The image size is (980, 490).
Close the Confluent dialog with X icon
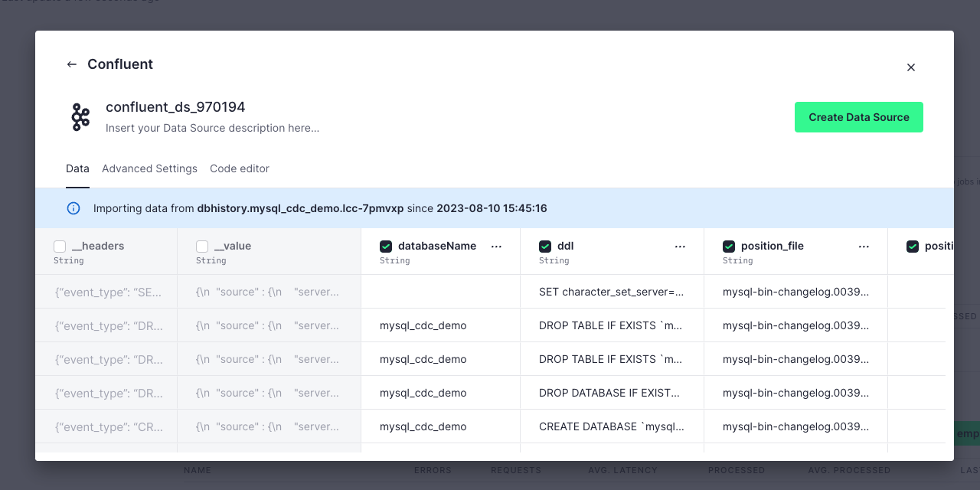click(911, 67)
